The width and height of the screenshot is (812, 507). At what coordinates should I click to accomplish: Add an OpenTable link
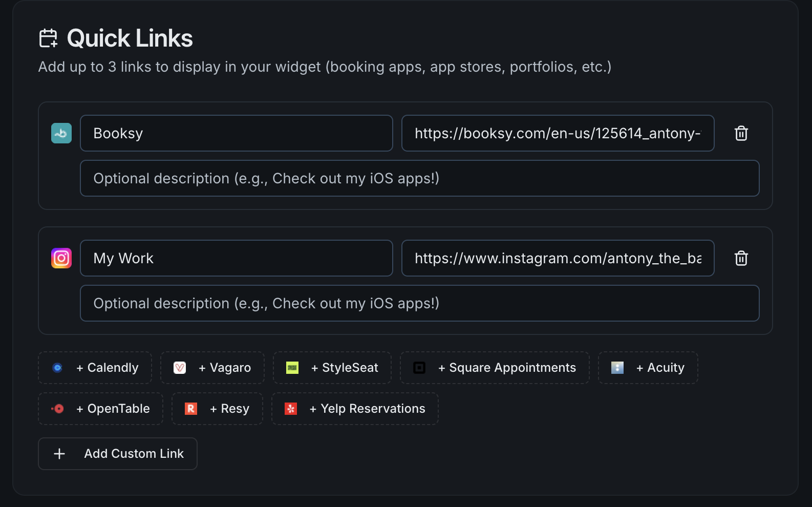pyautogui.click(x=101, y=409)
